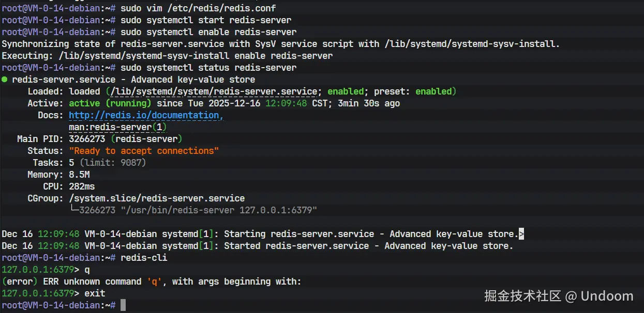Click the 'Ready to accept connections' status message

(144, 151)
